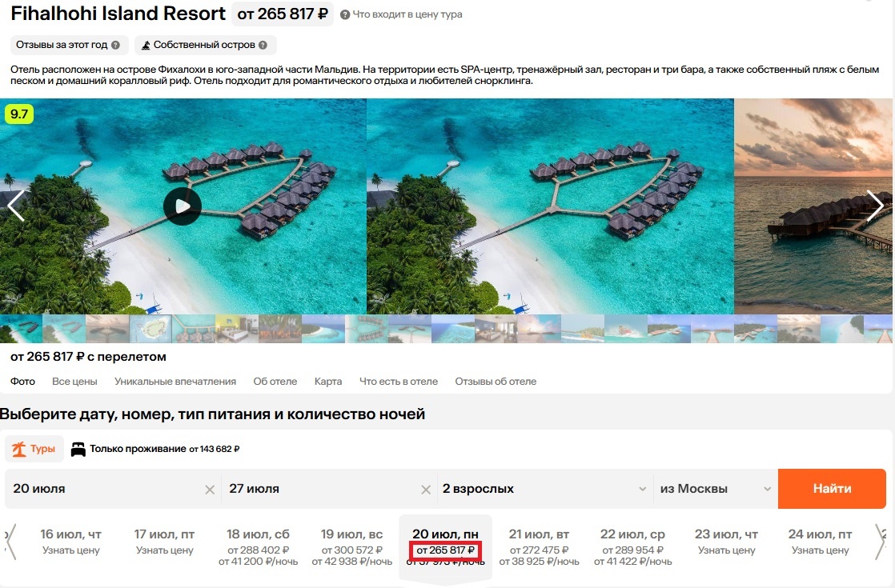Clear the 27 июля return date
The width and height of the screenshot is (895, 588).
click(425, 490)
